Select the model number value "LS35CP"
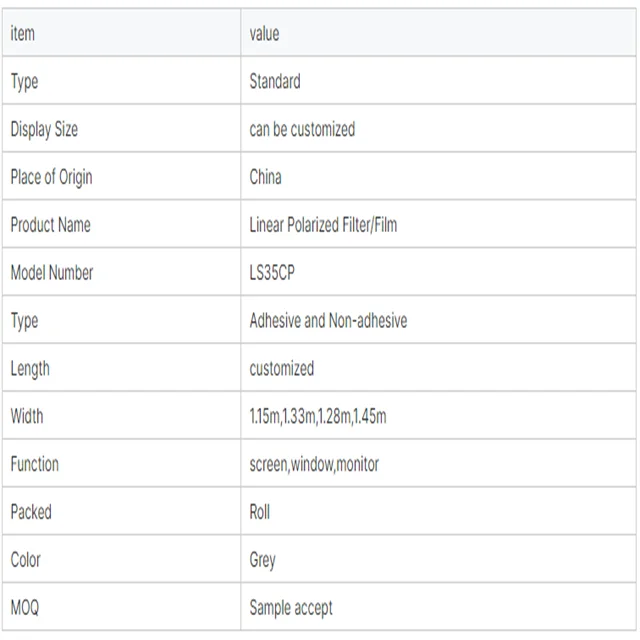The width and height of the screenshot is (640, 640). coord(273,272)
